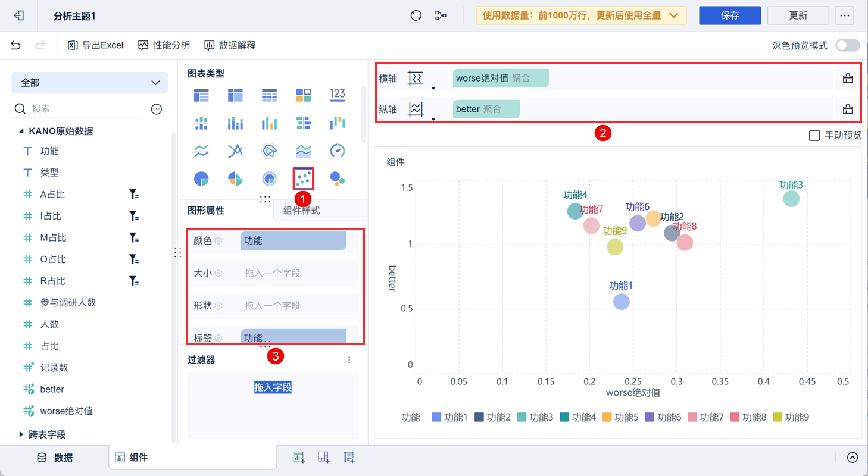This screenshot has height=476, width=868.
Task: Toggle filter icon on M占比 field
Action: tap(134, 238)
